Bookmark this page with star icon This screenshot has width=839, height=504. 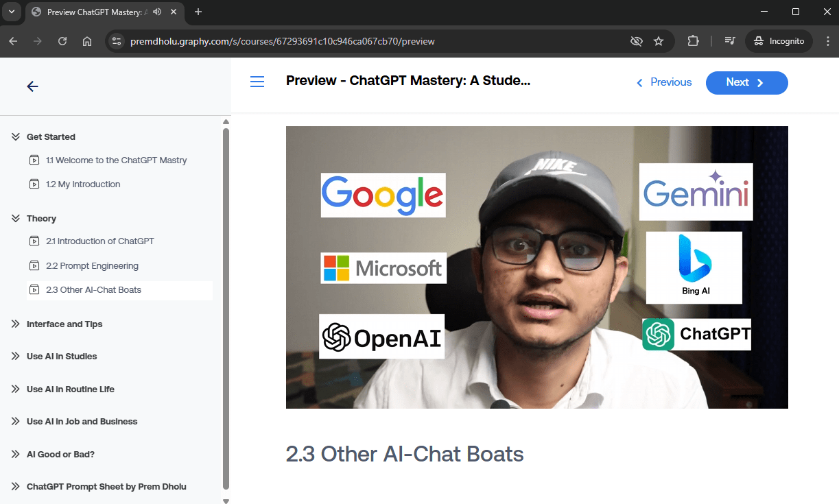tap(659, 41)
